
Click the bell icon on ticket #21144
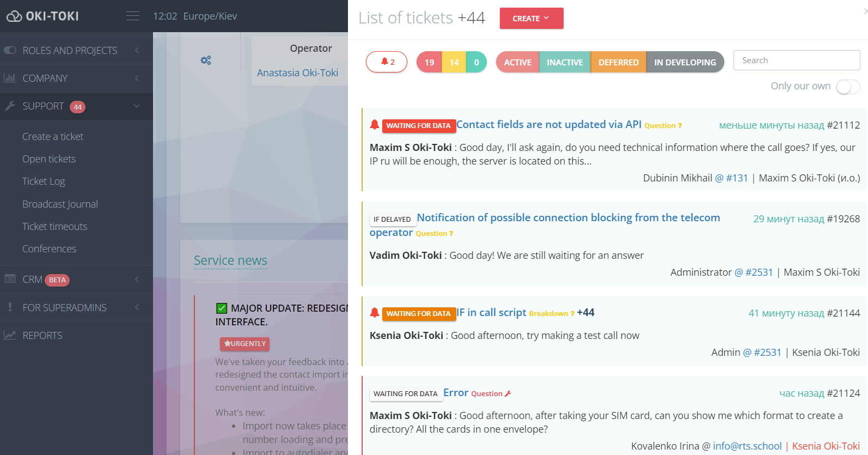pyautogui.click(x=375, y=313)
